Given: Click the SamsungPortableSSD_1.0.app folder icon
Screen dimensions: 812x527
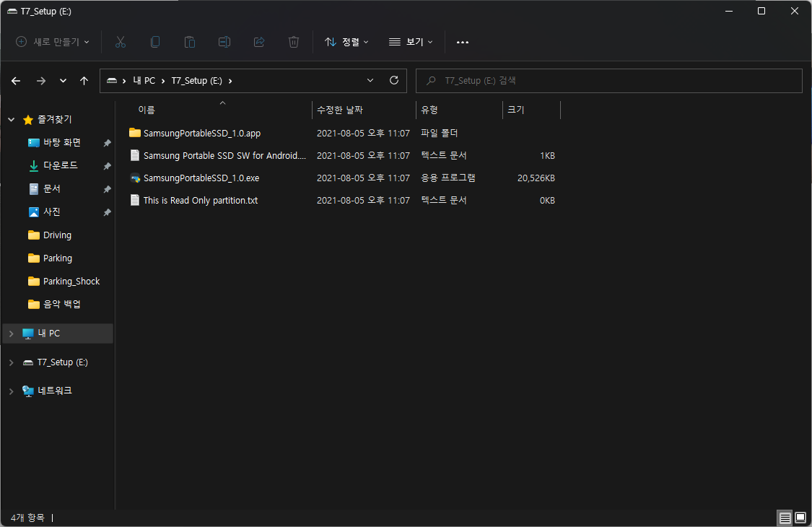Looking at the screenshot, I should click(135, 133).
